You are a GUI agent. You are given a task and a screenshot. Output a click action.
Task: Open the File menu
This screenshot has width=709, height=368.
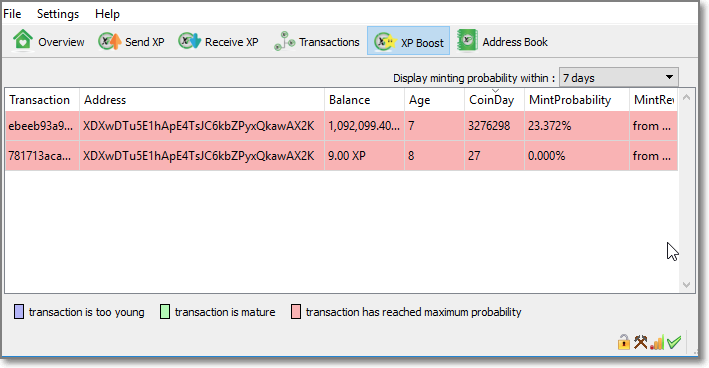[12, 14]
